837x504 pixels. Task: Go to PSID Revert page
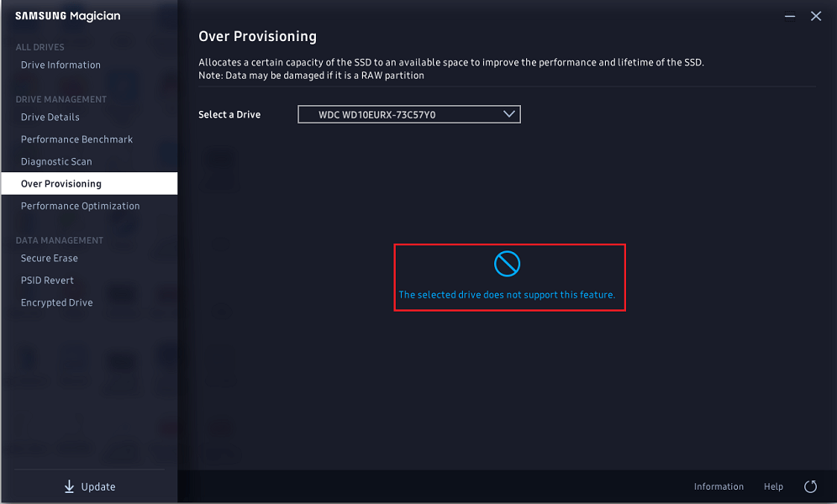point(47,281)
